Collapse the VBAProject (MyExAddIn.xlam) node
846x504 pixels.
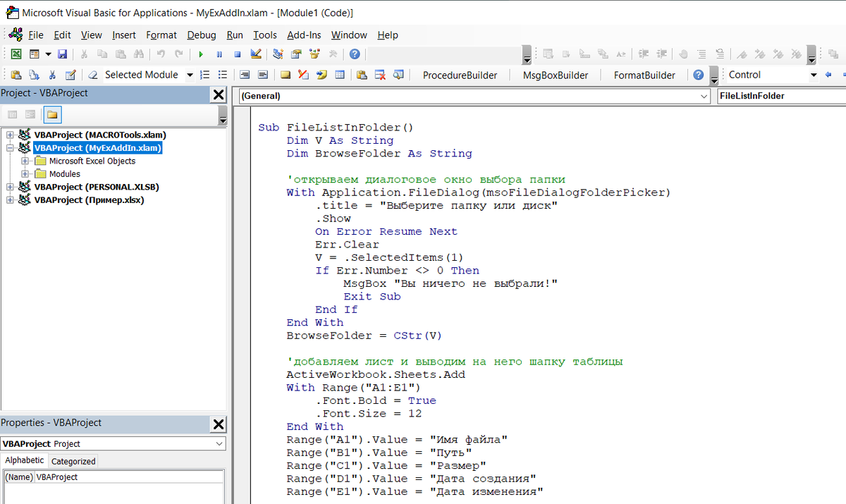(10, 148)
